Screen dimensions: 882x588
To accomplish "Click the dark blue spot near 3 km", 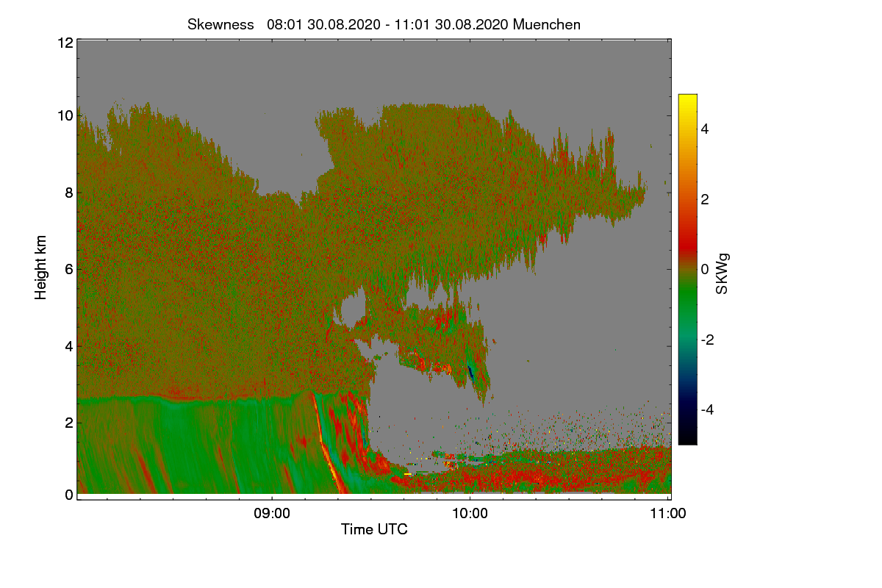I will click(470, 373).
